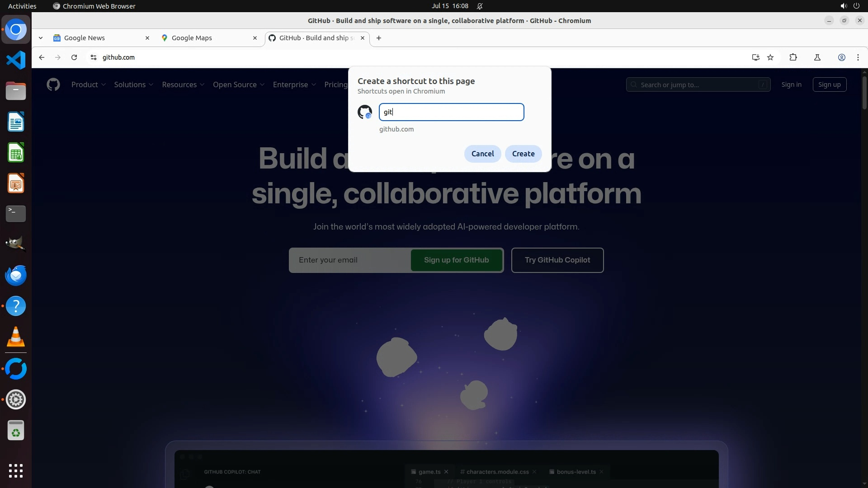Expand the tab search dropdown arrow
The width and height of the screenshot is (868, 488).
click(41, 38)
